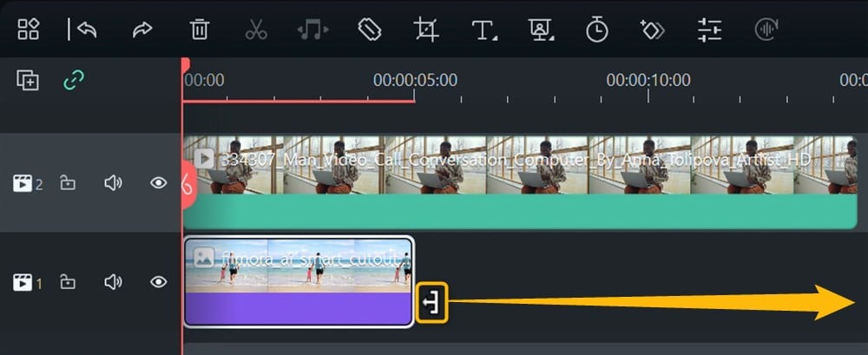This screenshot has width=868, height=355.
Task: Click the video track 2 film icon
Action: (x=23, y=183)
